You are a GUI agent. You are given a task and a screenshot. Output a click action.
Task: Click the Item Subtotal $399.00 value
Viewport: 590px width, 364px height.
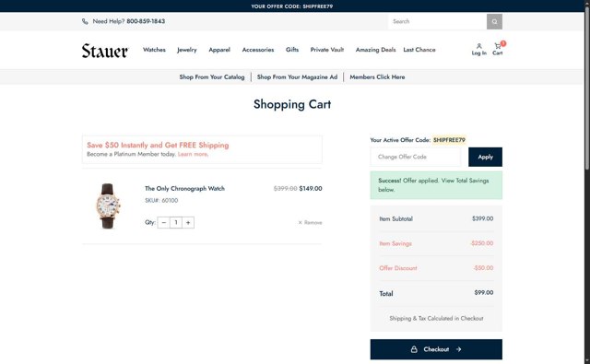click(483, 218)
